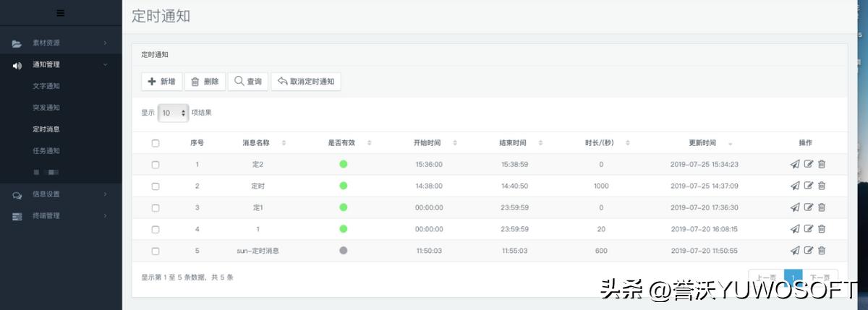The width and height of the screenshot is (868, 310).
Task: Click green status dot of 定1 row
Action: click(343, 207)
